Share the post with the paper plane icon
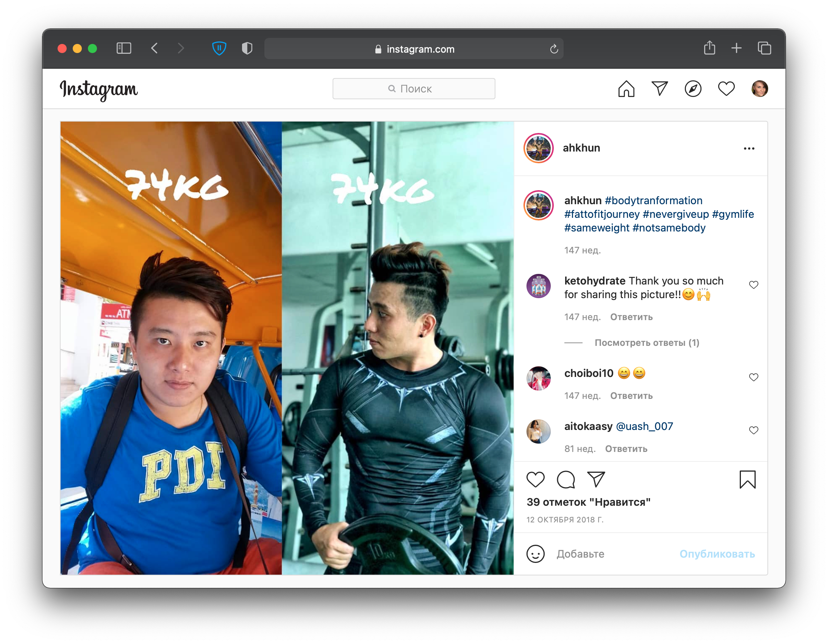828x644 pixels. (x=596, y=479)
